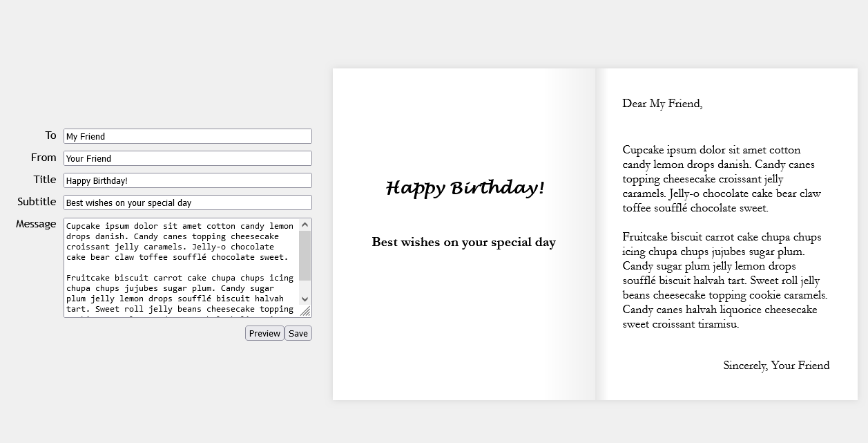The height and width of the screenshot is (443, 868).
Task: Select the Subtitle text field
Action: tap(186, 202)
